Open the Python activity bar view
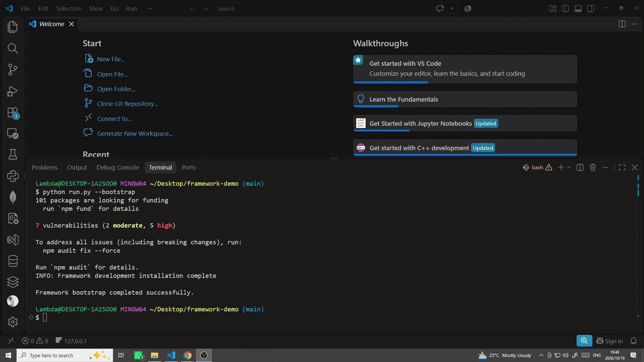Image resolution: width=644 pixels, height=362 pixels. tap(13, 176)
